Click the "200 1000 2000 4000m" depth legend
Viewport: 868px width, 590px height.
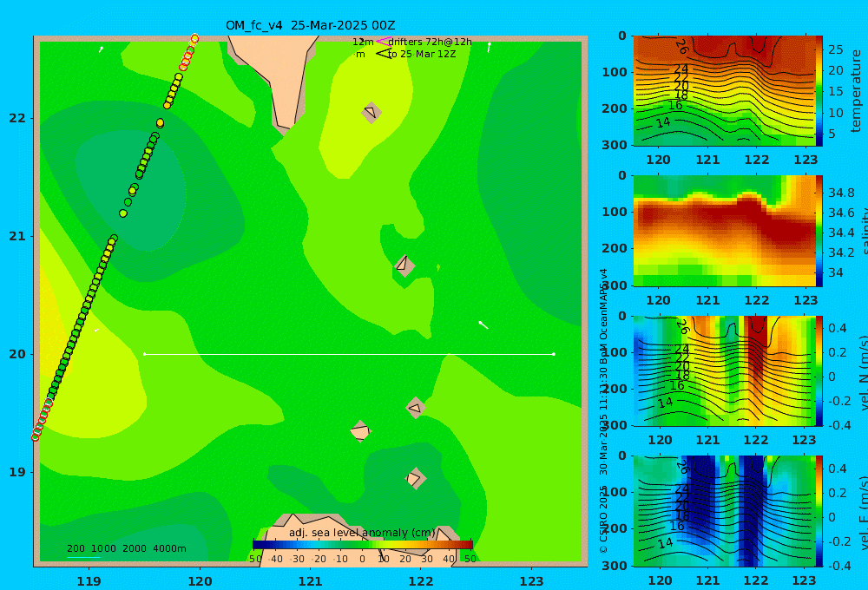(126, 548)
